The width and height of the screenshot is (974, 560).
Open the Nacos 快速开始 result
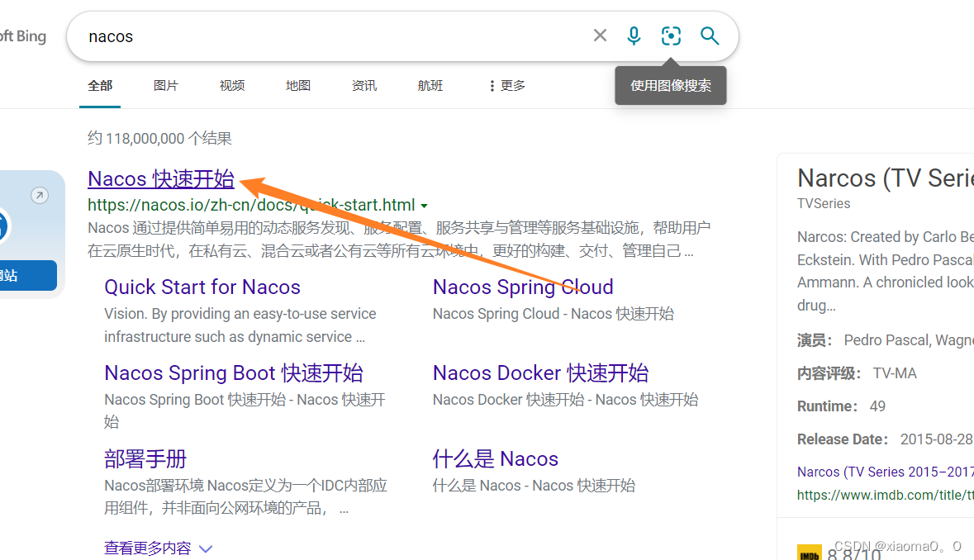click(161, 178)
